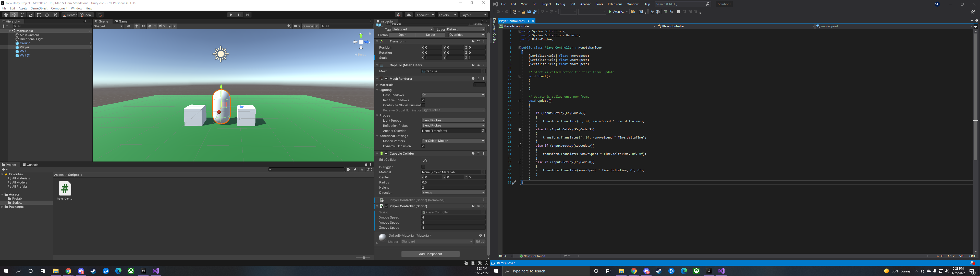The height and width of the screenshot is (276, 980).
Task: Click the Edit Collider button icon
Action: [x=425, y=160]
